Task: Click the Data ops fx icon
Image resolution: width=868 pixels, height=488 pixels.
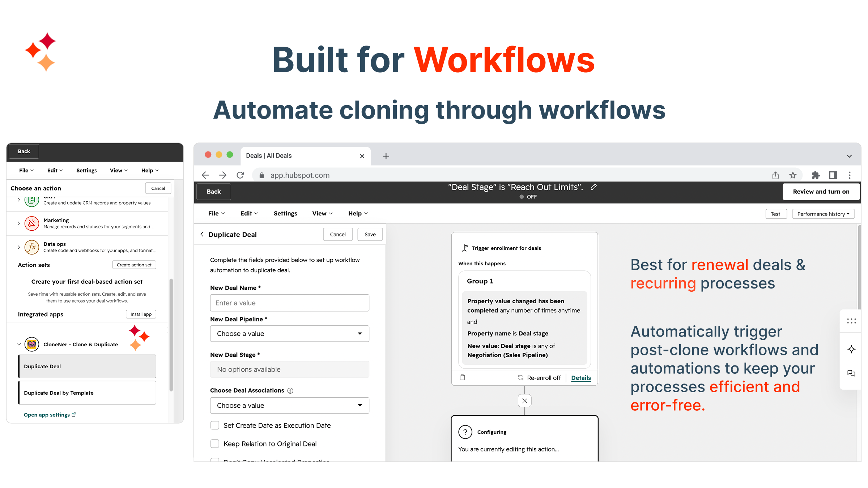Action: [x=32, y=247]
